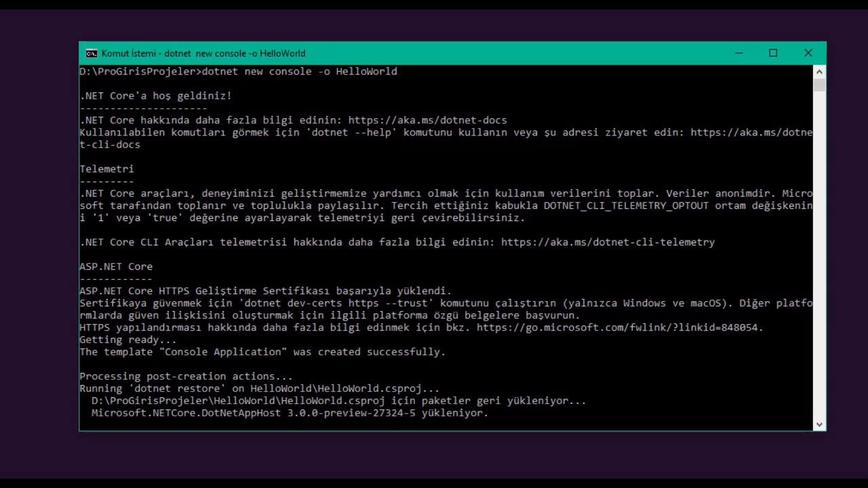The height and width of the screenshot is (488, 868).
Task: Click the scrollbar up arrow
Action: [x=819, y=71]
